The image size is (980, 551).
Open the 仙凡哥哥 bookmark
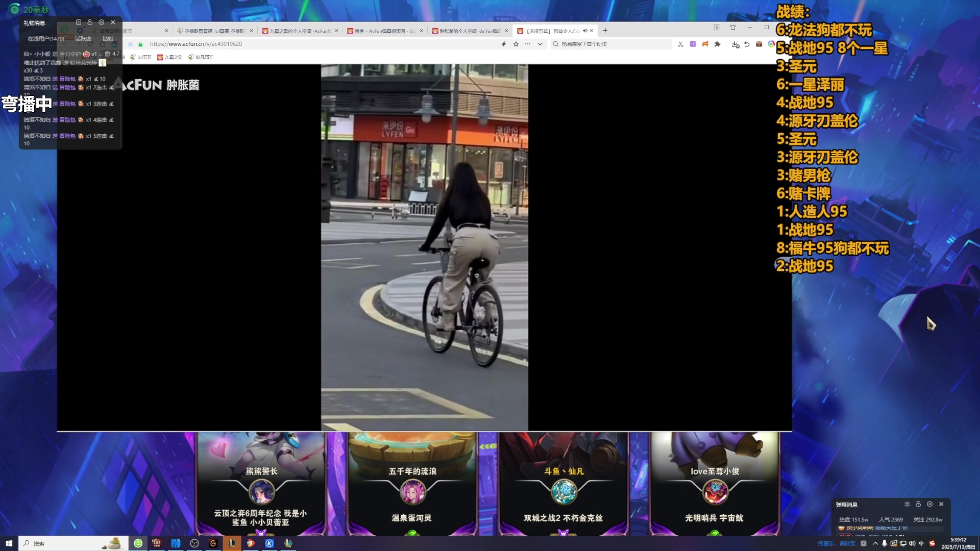click(201, 57)
